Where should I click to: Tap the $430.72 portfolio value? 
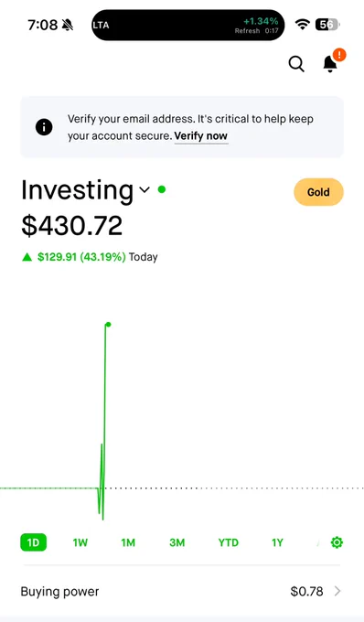[x=71, y=226]
